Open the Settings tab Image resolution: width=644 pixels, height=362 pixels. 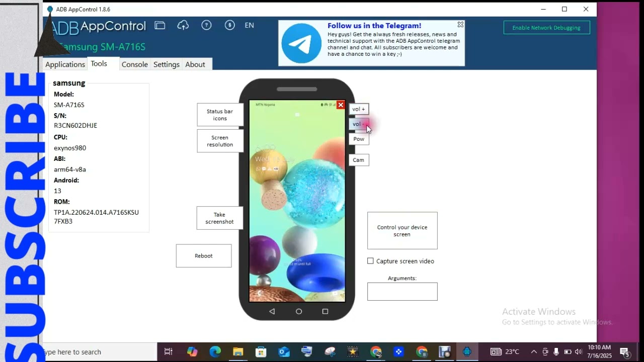[x=167, y=64]
